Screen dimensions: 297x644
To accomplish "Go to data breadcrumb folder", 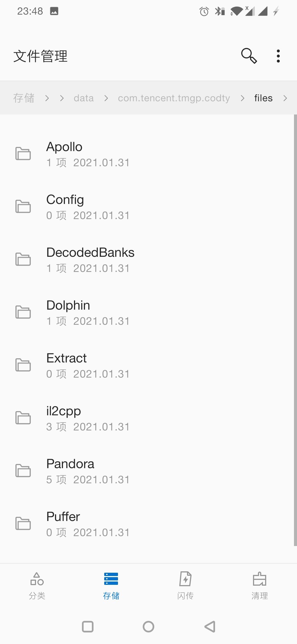I will pos(84,98).
